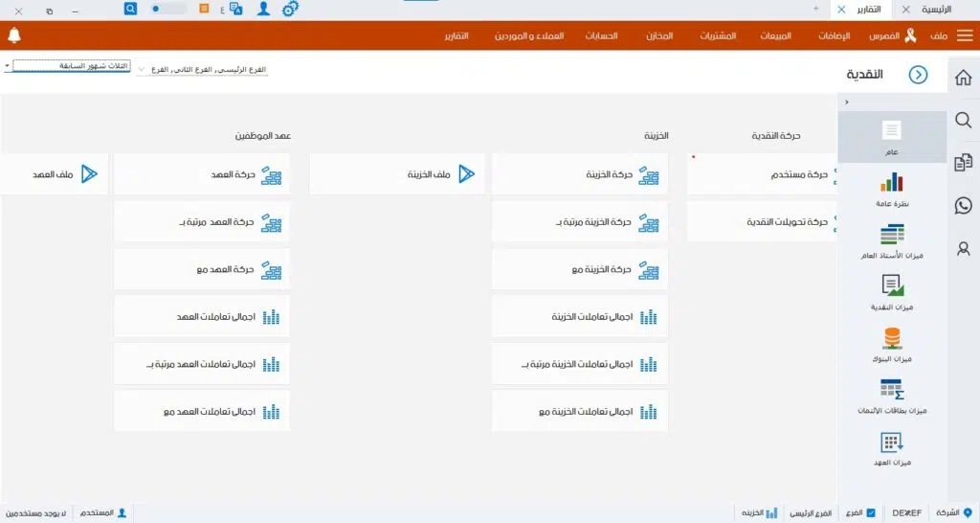Viewport: 980px width, 523px height.
Task: Click الخزينة chart icon in status bar
Action: [772, 513]
